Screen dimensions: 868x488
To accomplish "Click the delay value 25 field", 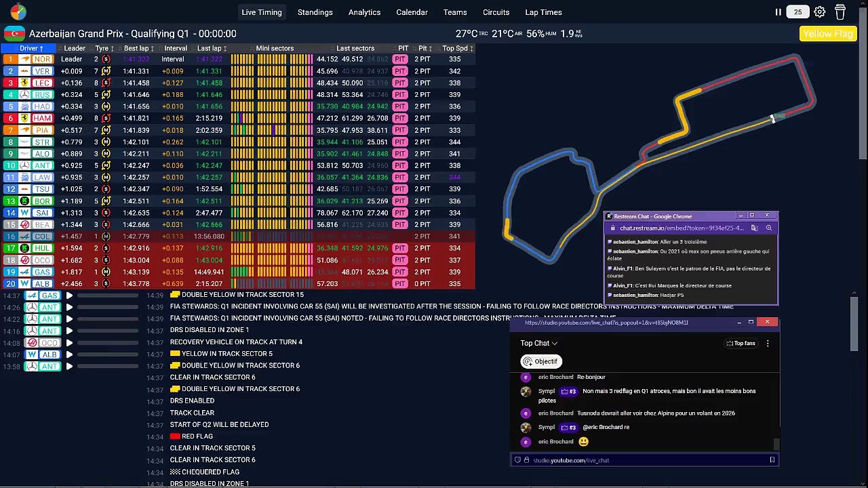I will [798, 12].
